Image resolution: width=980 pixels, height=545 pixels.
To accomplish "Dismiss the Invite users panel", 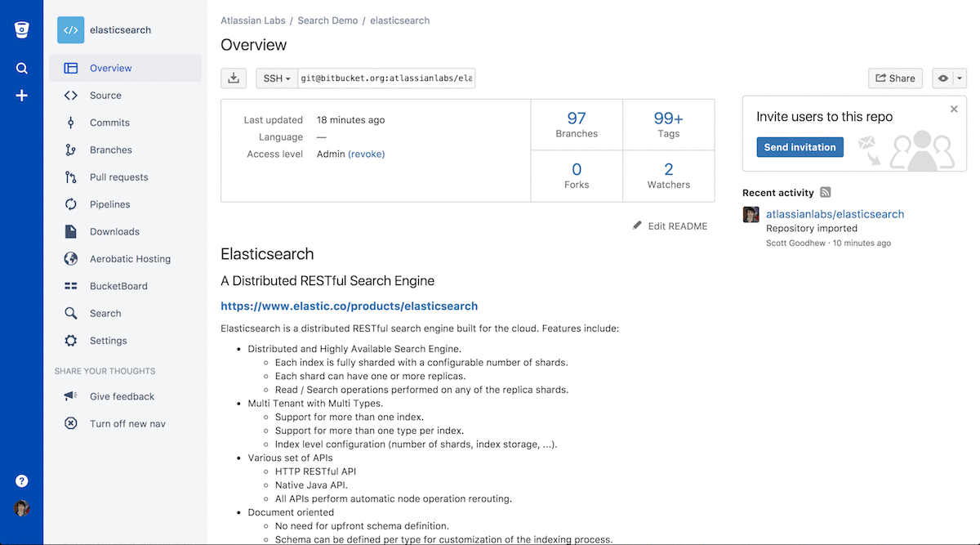I will [953, 108].
